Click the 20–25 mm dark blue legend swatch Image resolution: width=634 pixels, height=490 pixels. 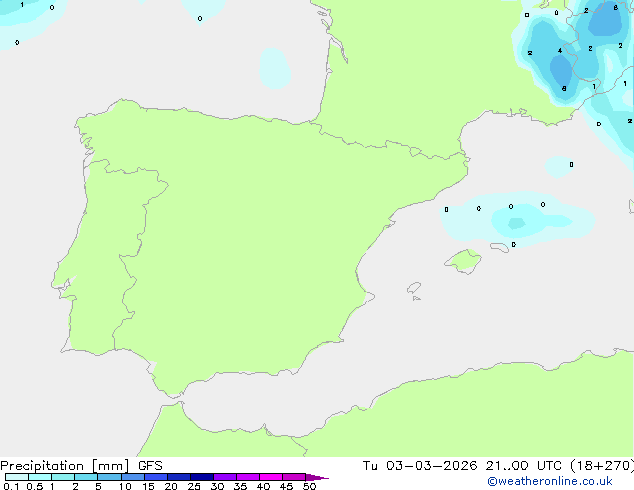179,477
